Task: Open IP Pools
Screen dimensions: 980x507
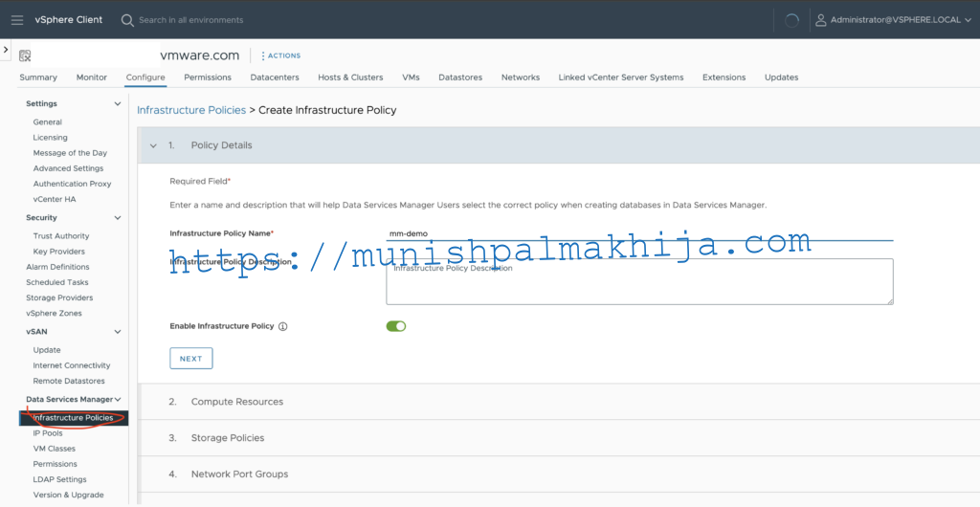Action: tap(48, 433)
